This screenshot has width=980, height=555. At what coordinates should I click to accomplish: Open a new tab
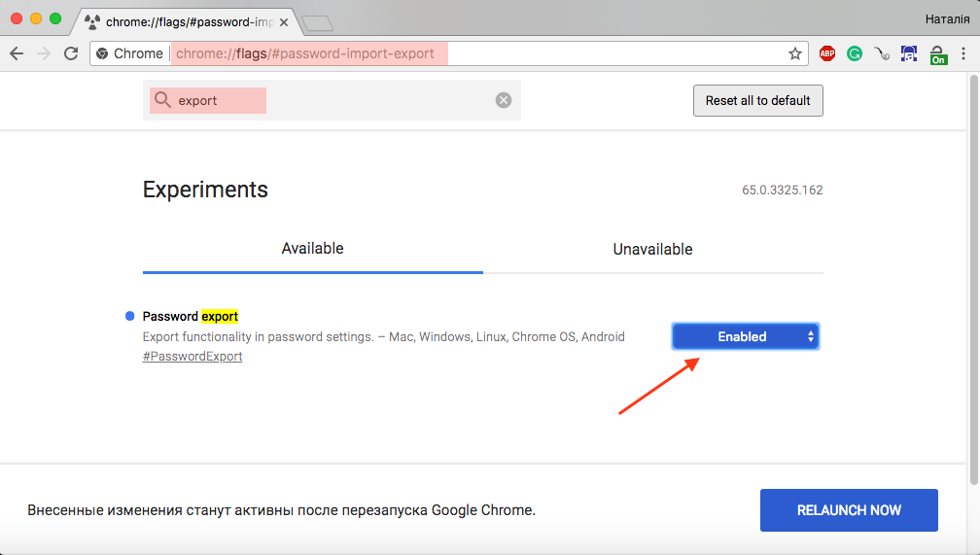(317, 22)
